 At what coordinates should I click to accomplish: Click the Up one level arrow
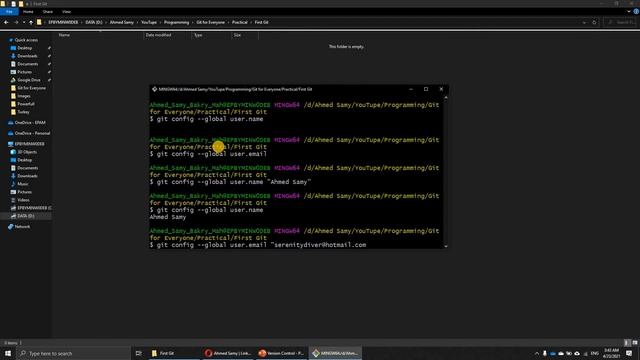click(x=31, y=22)
